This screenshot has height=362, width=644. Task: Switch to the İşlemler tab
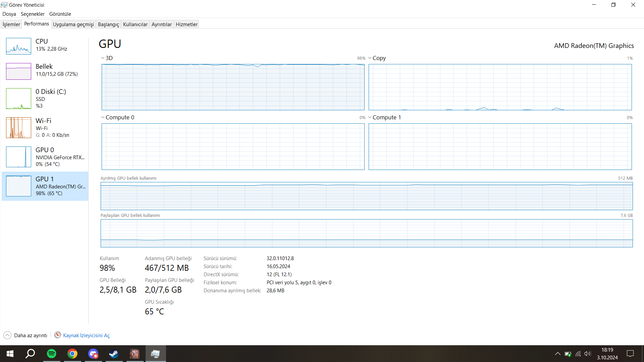click(11, 24)
